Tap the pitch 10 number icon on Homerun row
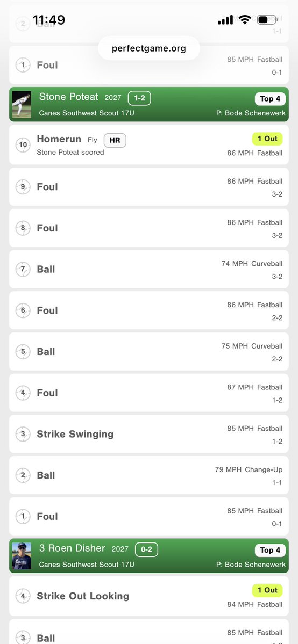 (23, 144)
